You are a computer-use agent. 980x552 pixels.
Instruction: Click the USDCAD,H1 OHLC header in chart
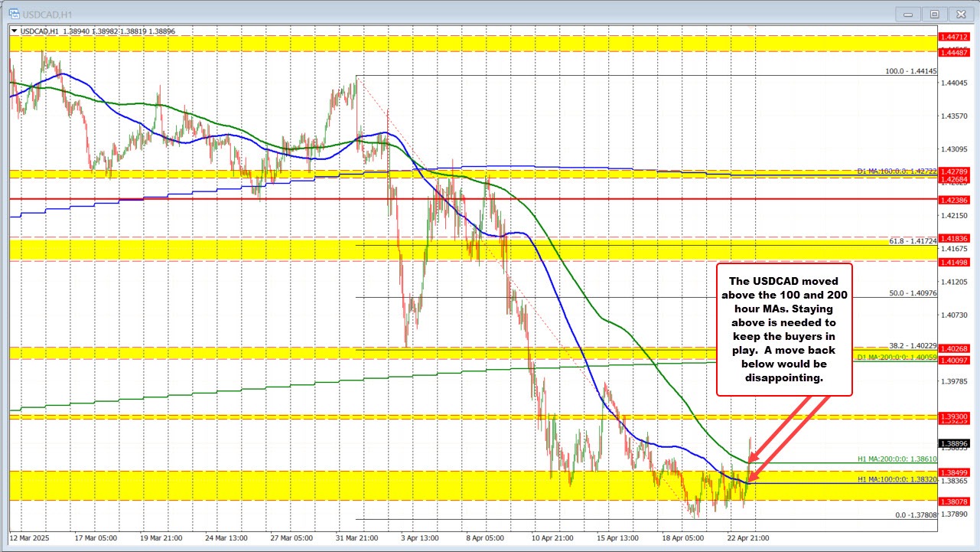[95, 30]
